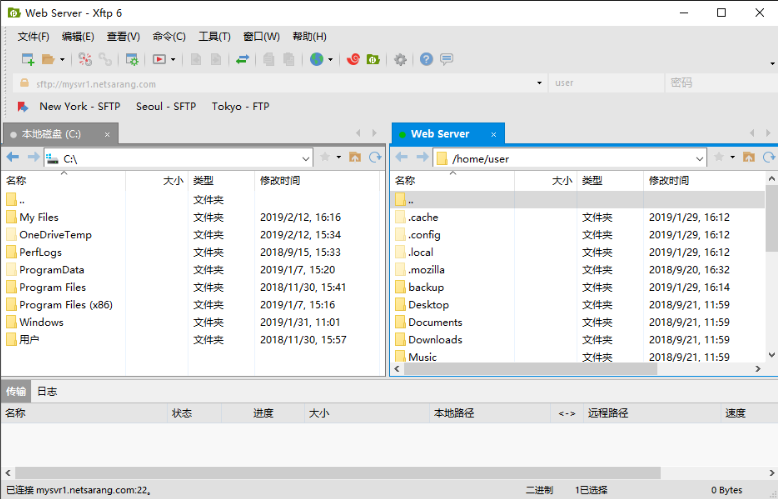This screenshot has height=499, width=778.
Task: Switch to the 日志 log tab
Action: click(47, 391)
